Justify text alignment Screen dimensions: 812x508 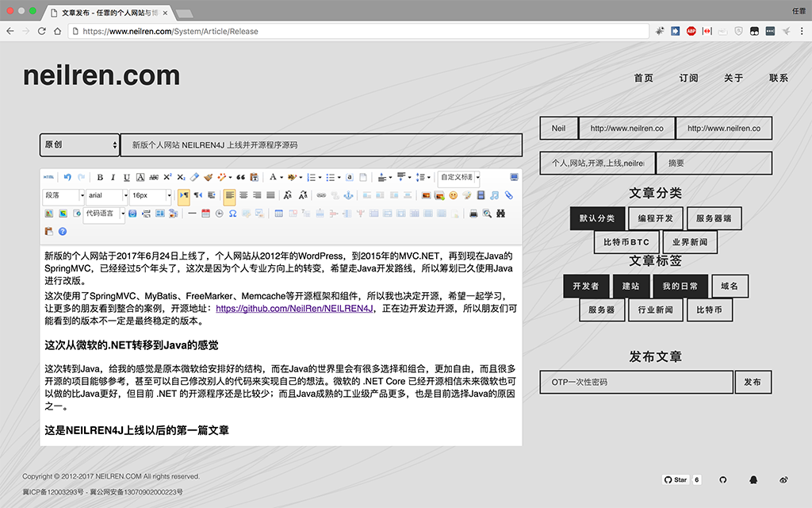click(270, 195)
